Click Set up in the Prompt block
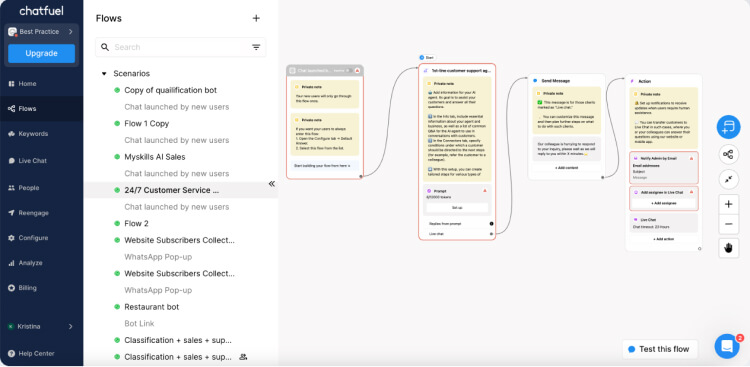This screenshot has width=750, height=367. [x=457, y=208]
